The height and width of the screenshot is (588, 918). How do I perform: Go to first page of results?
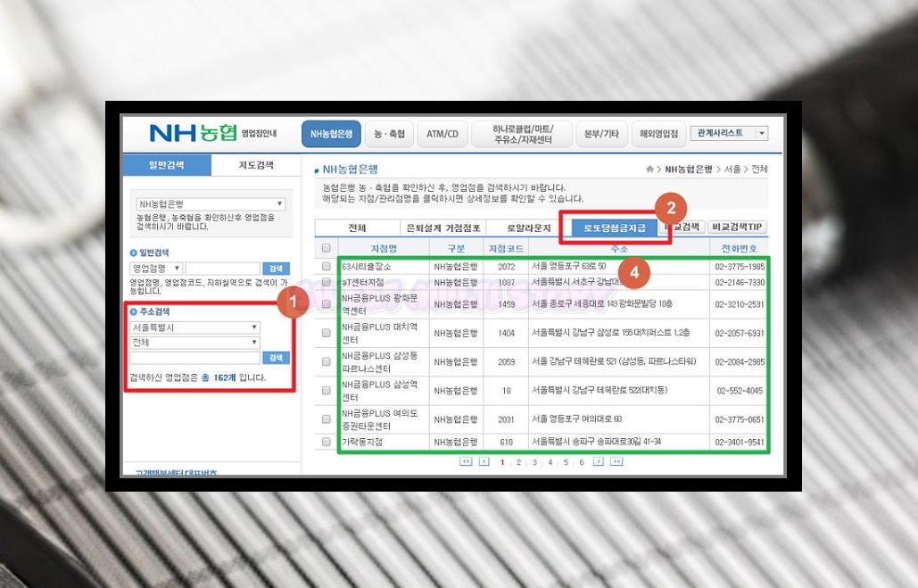pos(466,461)
